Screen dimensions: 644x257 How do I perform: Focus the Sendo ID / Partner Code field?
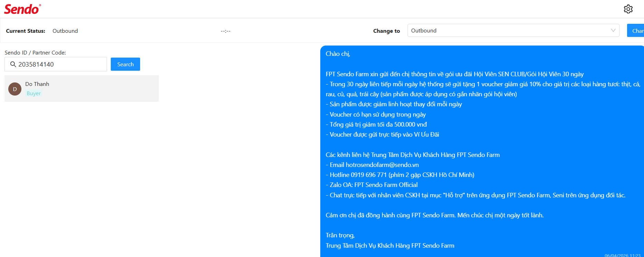point(56,64)
